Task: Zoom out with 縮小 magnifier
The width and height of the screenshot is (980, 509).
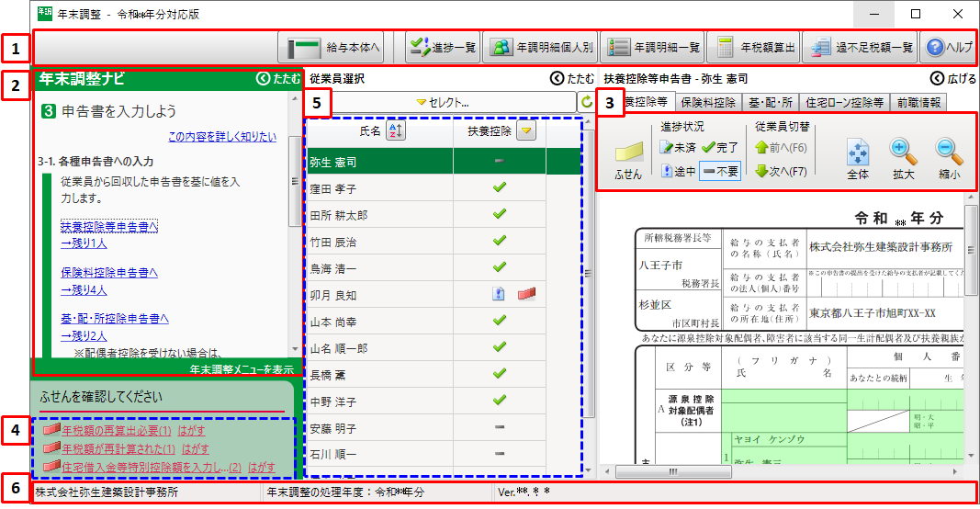Action: tap(949, 160)
